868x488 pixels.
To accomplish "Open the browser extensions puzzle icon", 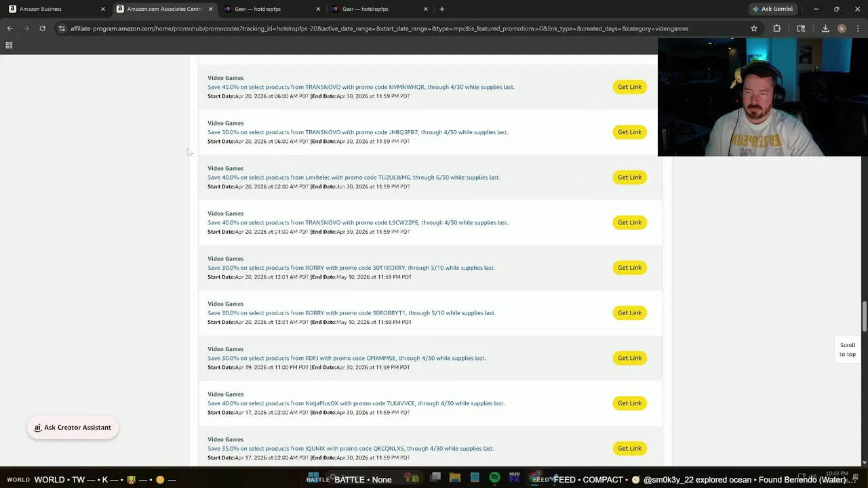I will pyautogui.click(x=776, y=28).
